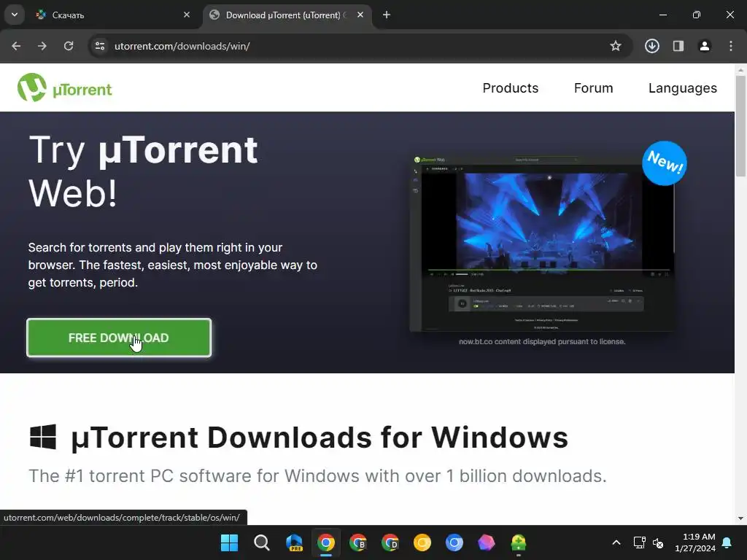Click the Windows logo beside downloads heading
Screen dimensions: 747x560
click(x=43, y=437)
